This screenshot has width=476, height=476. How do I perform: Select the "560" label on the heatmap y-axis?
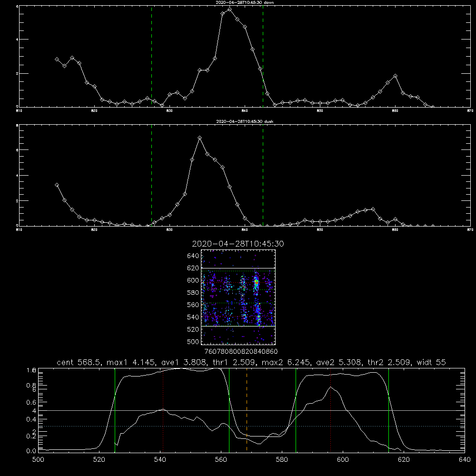[x=193, y=305]
